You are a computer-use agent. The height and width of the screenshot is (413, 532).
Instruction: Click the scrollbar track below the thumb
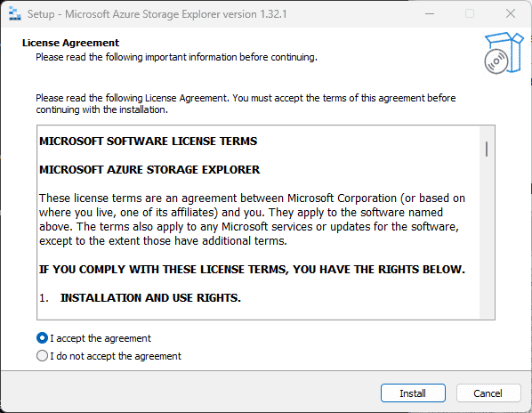[x=487, y=238]
